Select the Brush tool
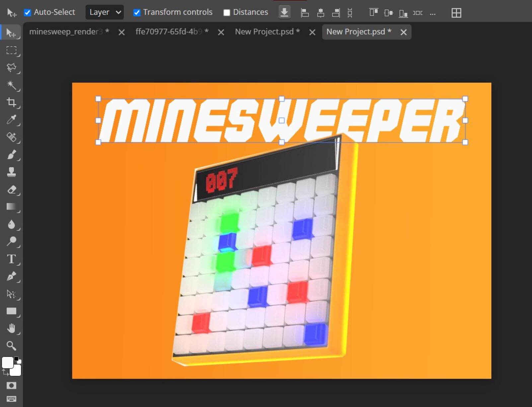This screenshot has height=407, width=532. pos(11,154)
